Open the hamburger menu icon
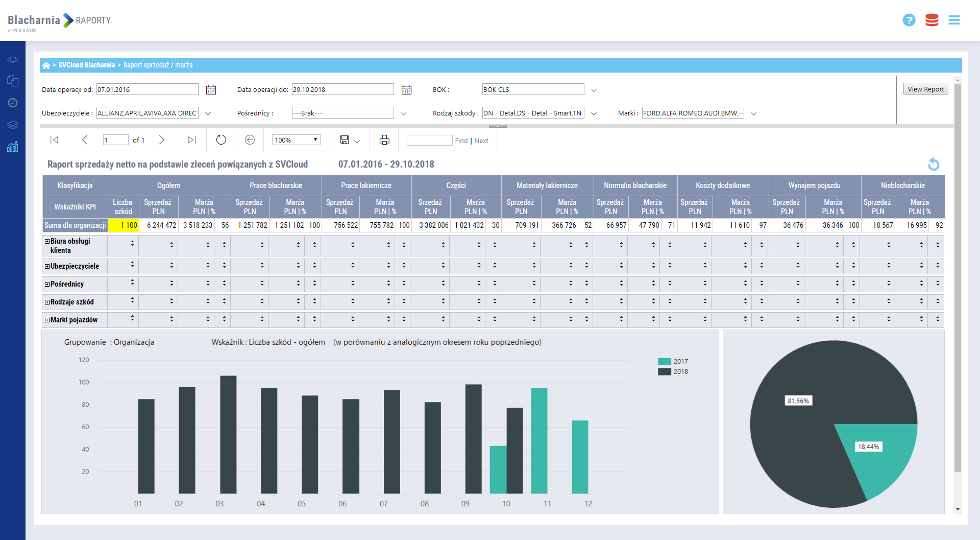Screen dimensions: 980x540 coord(954,20)
